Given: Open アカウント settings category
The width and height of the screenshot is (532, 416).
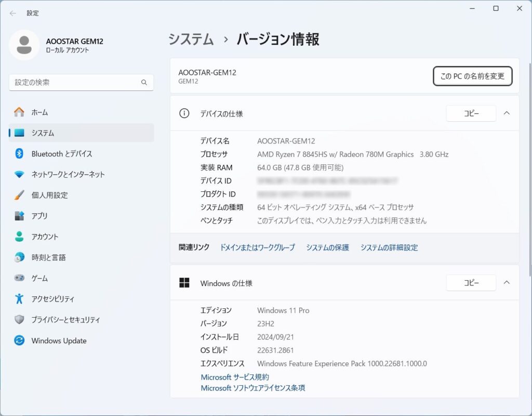Looking at the screenshot, I should tap(82, 237).
